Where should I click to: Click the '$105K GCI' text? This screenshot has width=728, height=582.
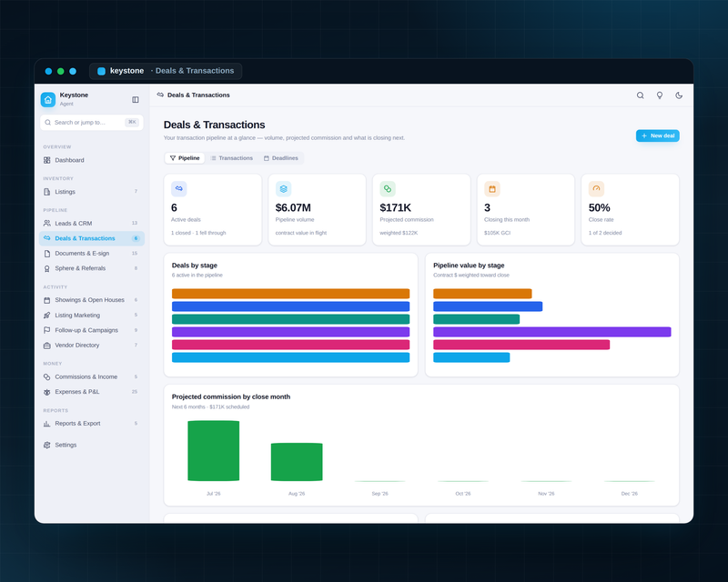tap(497, 233)
